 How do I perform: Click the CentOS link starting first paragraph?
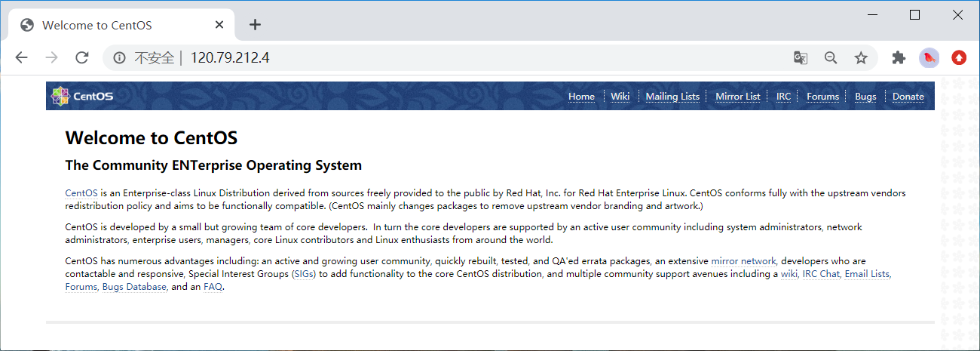coord(81,193)
